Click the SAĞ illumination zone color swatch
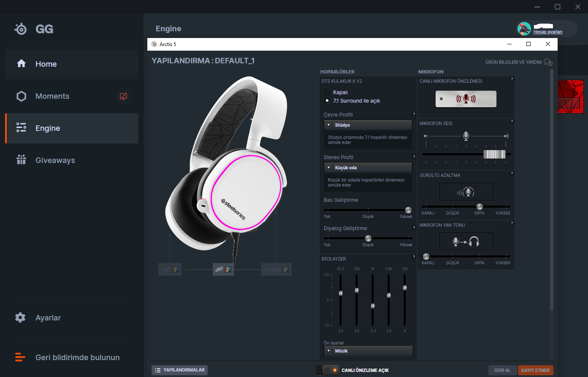The image size is (588, 377). (x=176, y=269)
